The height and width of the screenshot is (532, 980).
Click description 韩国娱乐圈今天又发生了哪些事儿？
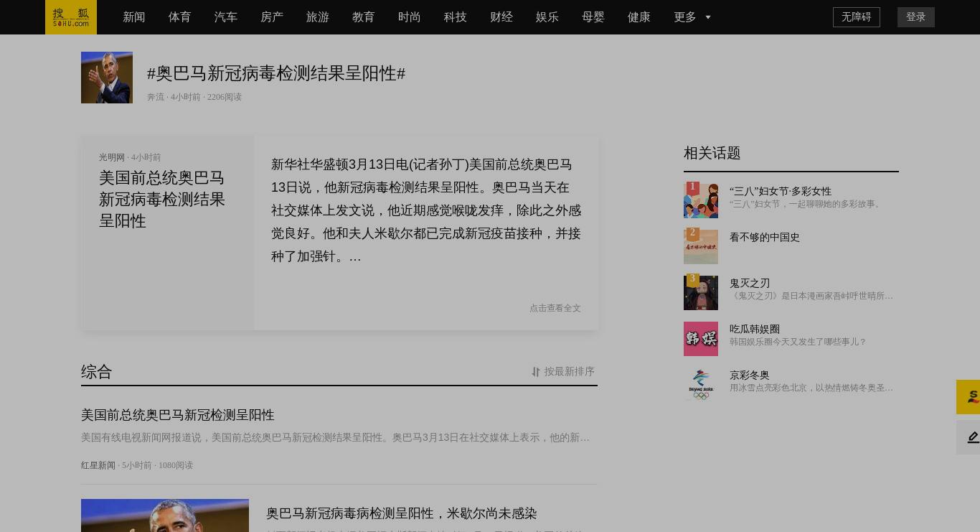click(798, 342)
